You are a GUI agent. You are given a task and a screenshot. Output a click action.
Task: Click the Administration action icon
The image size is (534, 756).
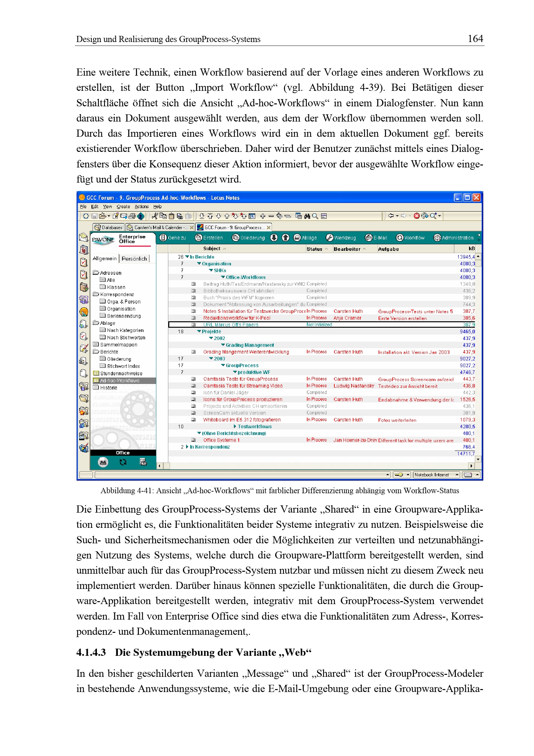[437, 238]
